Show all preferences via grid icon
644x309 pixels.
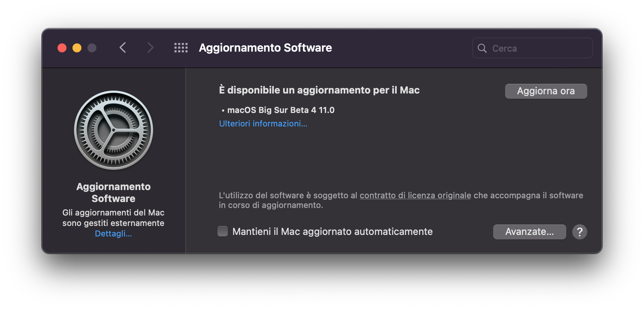181,48
